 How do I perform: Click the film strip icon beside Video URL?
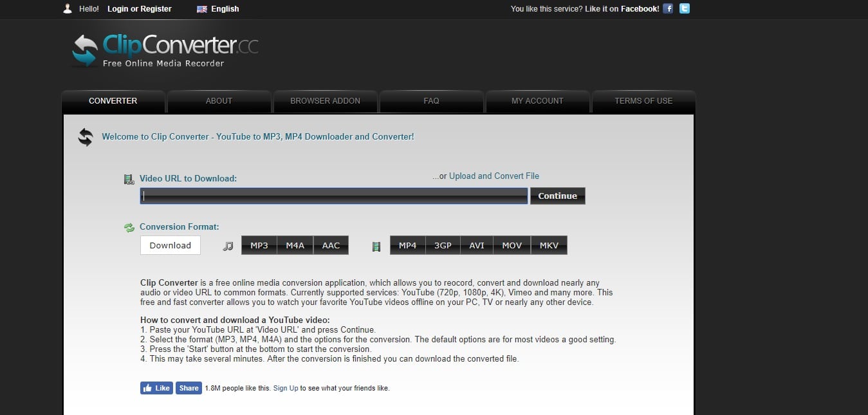(x=129, y=179)
